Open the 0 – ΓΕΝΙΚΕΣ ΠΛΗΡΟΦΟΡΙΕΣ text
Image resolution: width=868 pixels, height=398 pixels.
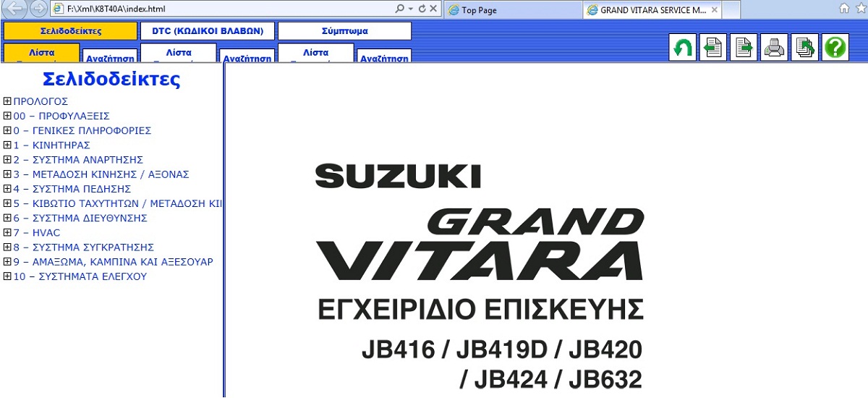82,130
